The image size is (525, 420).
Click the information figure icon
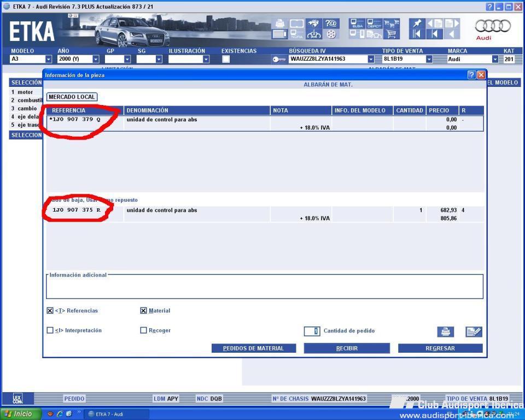[314, 34]
